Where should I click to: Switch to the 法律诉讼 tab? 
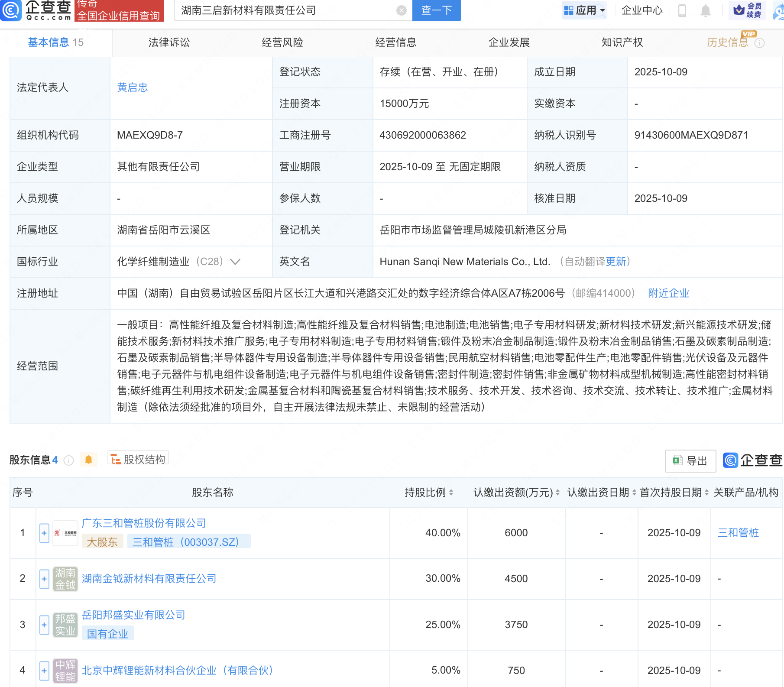tap(169, 42)
